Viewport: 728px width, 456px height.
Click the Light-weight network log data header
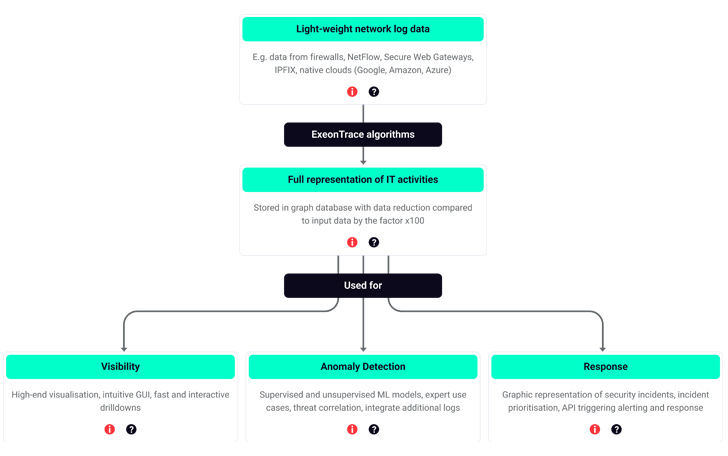(x=363, y=29)
